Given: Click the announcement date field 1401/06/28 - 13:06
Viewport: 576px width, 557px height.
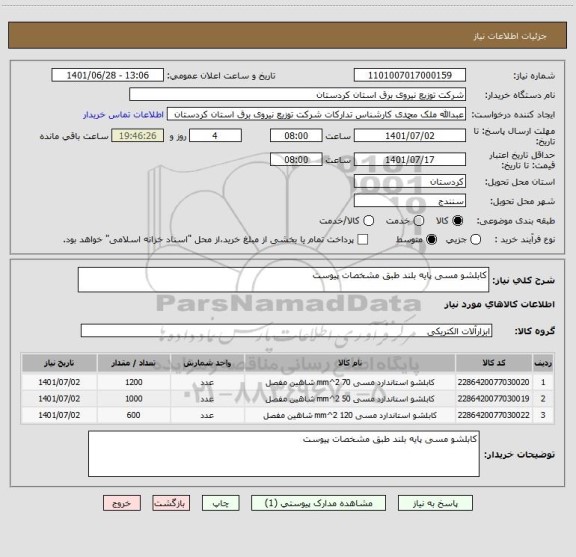Looking at the screenshot, I should click(x=108, y=75).
